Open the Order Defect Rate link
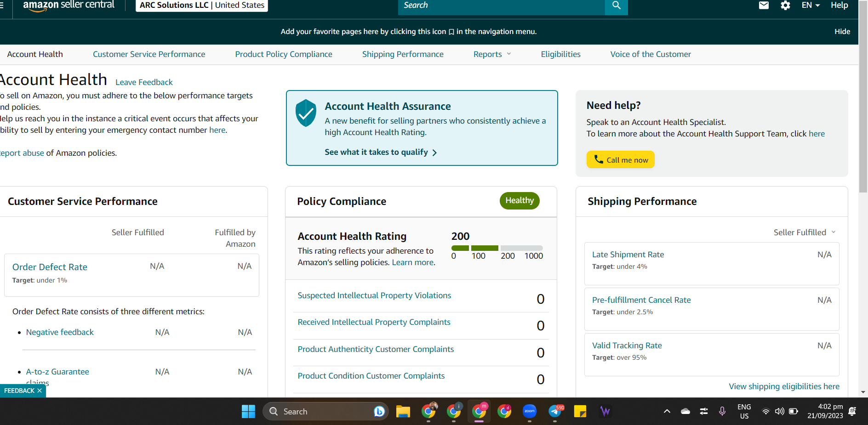The width and height of the screenshot is (868, 425). [x=50, y=267]
